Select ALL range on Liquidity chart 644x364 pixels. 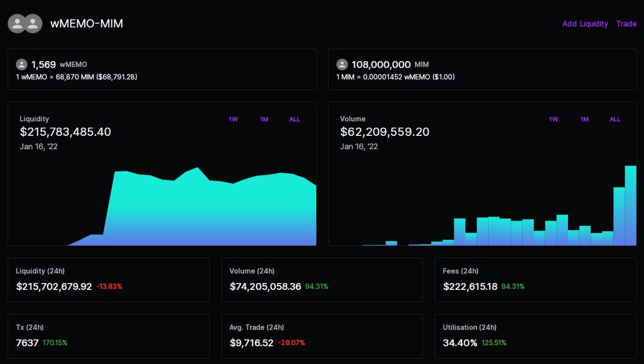(x=295, y=119)
